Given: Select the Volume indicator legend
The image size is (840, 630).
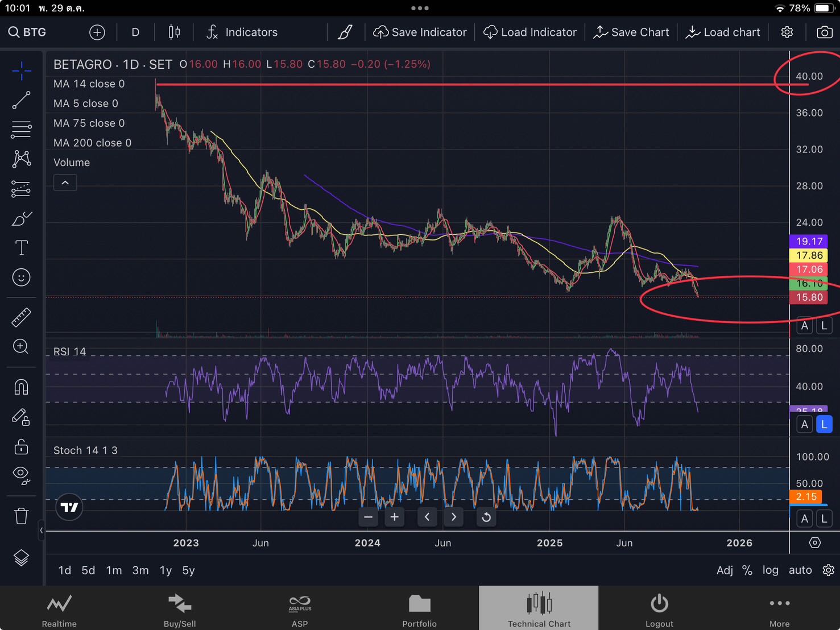Looking at the screenshot, I should [72, 163].
